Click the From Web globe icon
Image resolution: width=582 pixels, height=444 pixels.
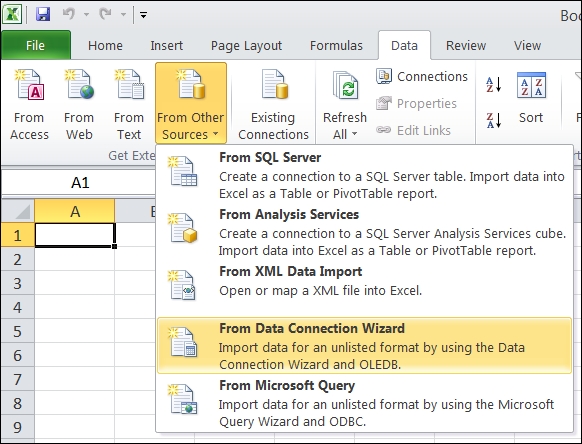pyautogui.click(x=79, y=85)
